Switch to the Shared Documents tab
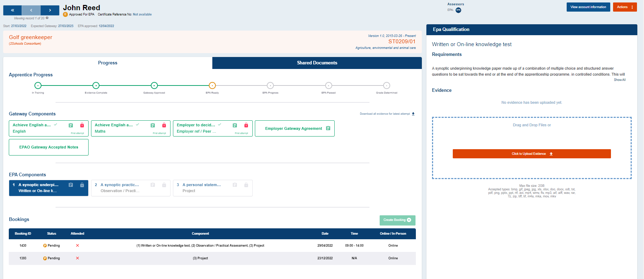The height and width of the screenshot is (279, 644). click(317, 63)
